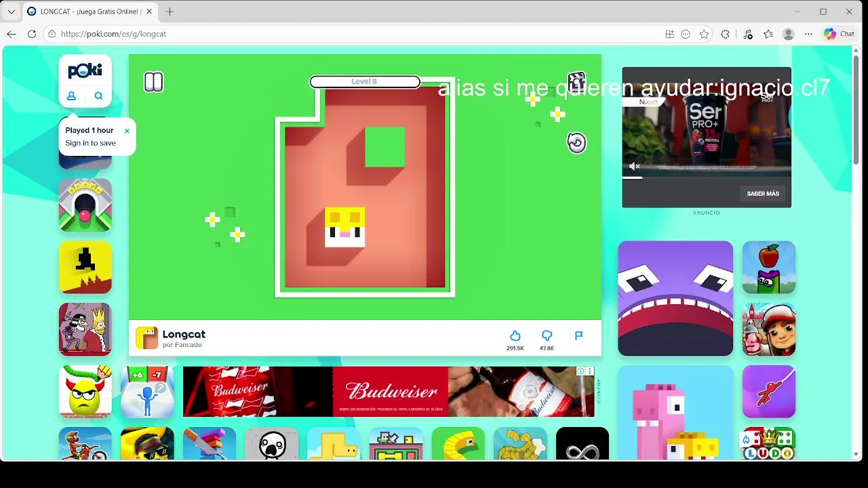Open the ad info icon on Budweiser banner
Image resolution: width=868 pixels, height=488 pixels.
[580, 371]
